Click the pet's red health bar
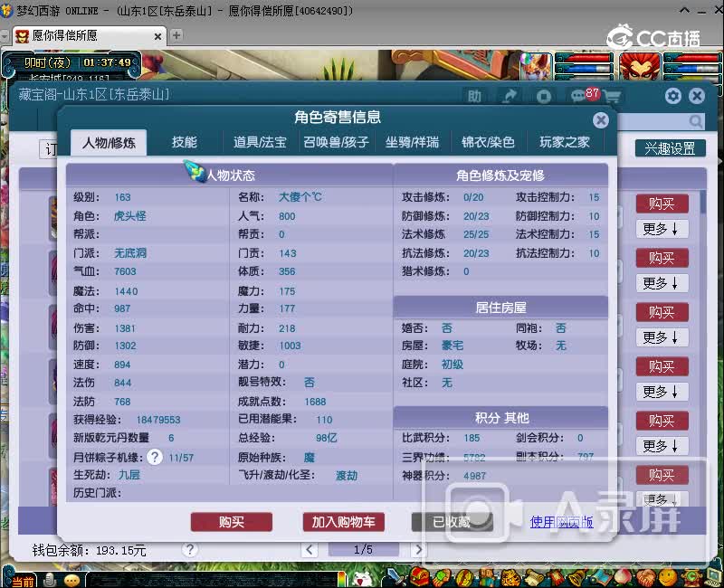This screenshot has height=588, width=724. tap(584, 59)
